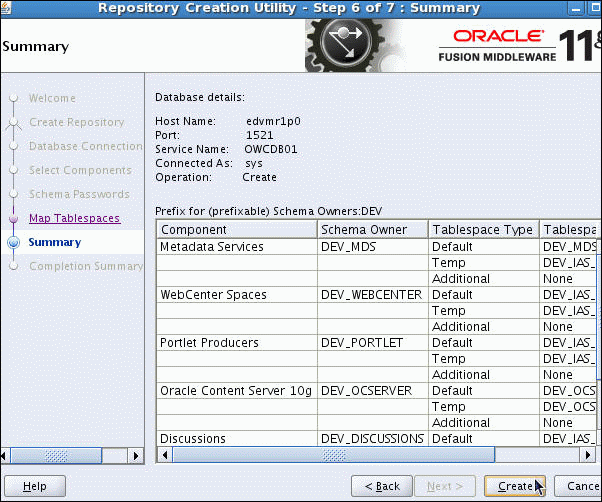
Task: Select the WebCenter Spaces cell
Action: (x=236, y=295)
